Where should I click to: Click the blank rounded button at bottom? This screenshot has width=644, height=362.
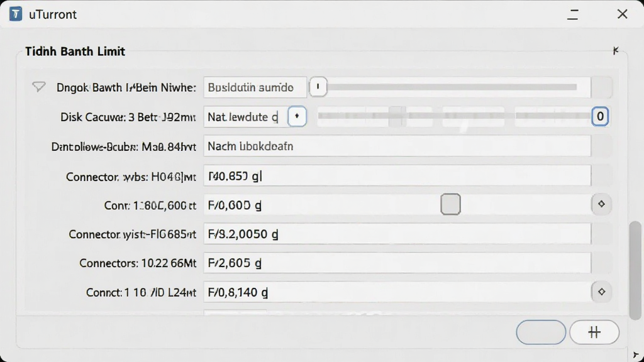coord(541,332)
